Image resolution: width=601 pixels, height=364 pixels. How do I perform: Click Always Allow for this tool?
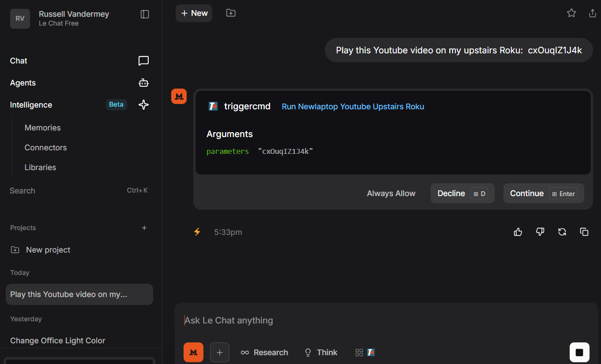tap(391, 193)
